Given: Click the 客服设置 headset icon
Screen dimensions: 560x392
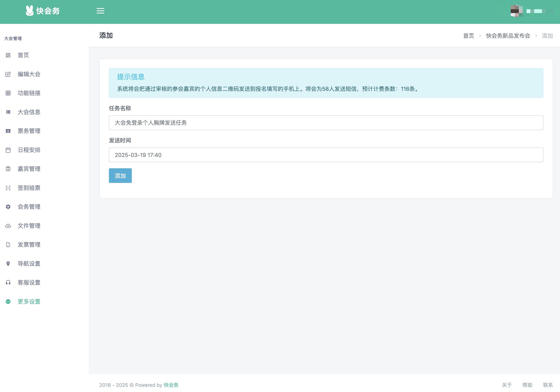Looking at the screenshot, I should click(x=8, y=283).
